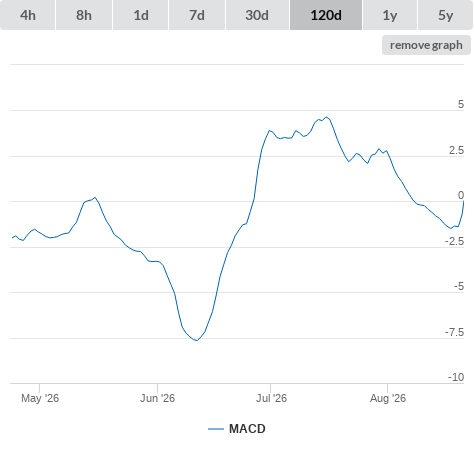
Task: Click the May '26 axis label
Action: [40, 398]
